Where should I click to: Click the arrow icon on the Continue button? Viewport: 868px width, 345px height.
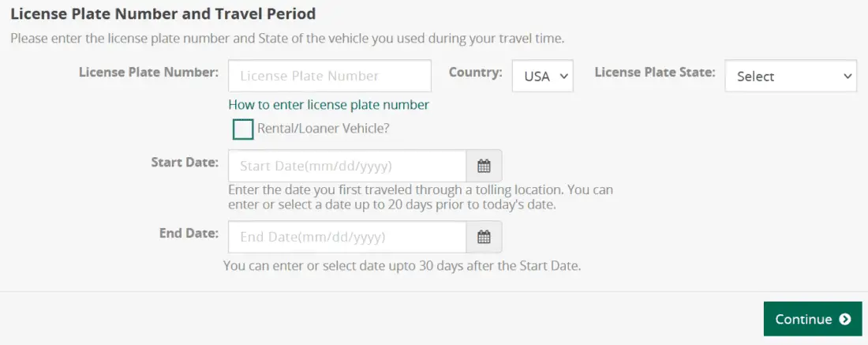[x=845, y=319]
